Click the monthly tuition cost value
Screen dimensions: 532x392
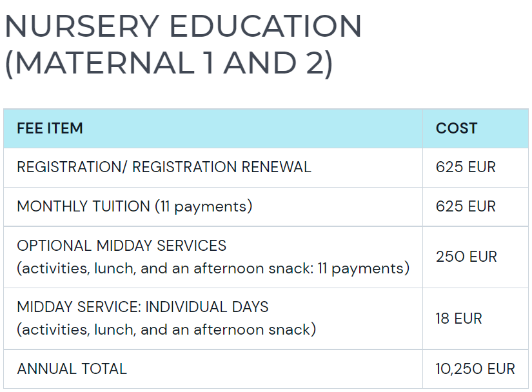click(466, 206)
